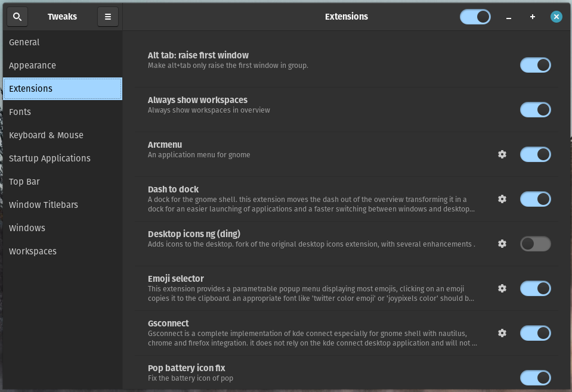Toggle the global Extensions switch in header
This screenshot has height=392, width=572.
475,17
